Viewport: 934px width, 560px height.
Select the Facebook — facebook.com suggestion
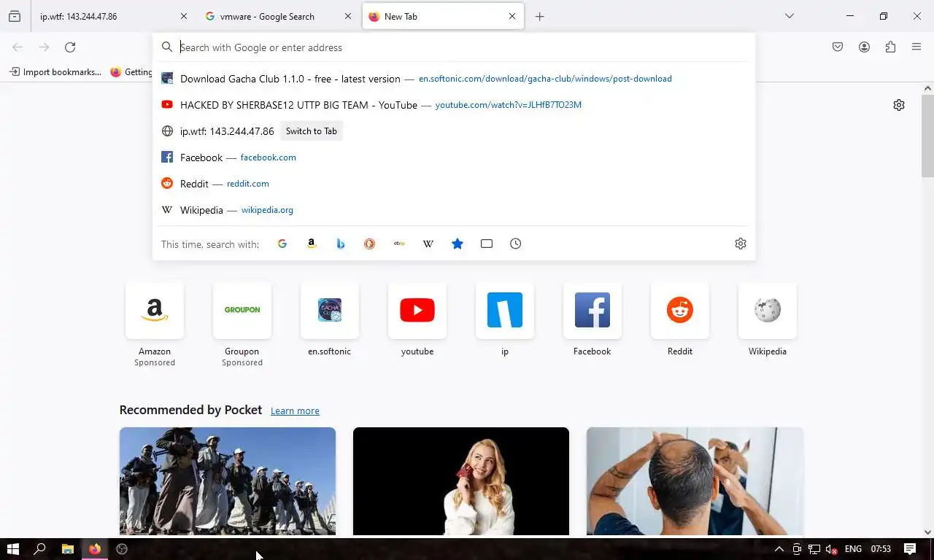tap(454, 157)
